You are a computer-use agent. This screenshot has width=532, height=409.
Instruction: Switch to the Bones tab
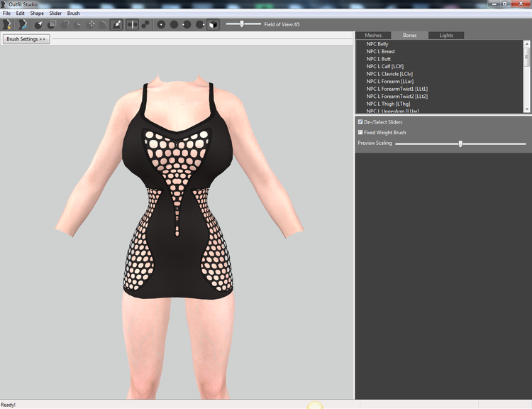click(x=409, y=36)
